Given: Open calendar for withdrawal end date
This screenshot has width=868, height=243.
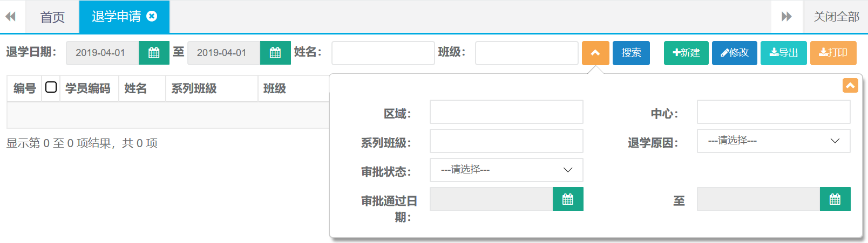Looking at the screenshot, I should click(x=275, y=53).
